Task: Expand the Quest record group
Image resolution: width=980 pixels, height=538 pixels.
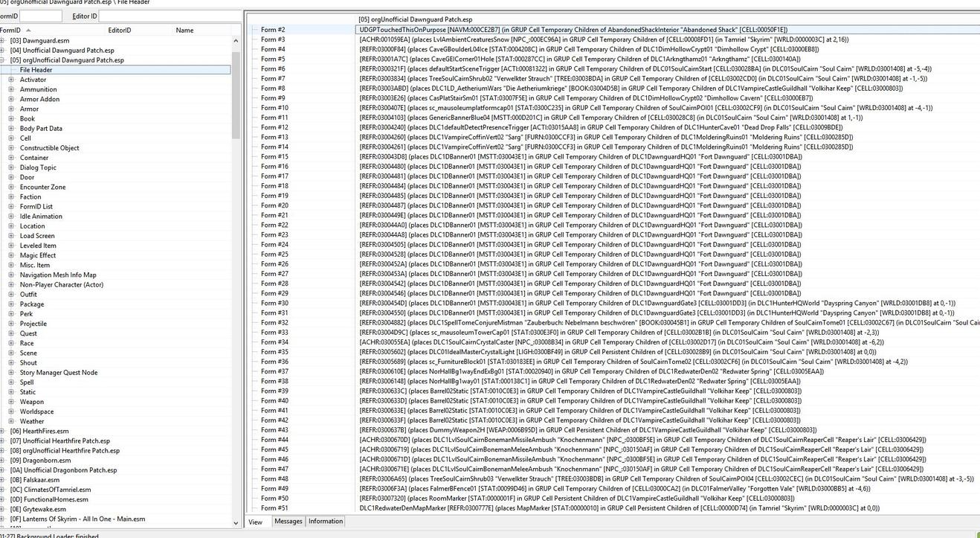Action: click(11, 333)
